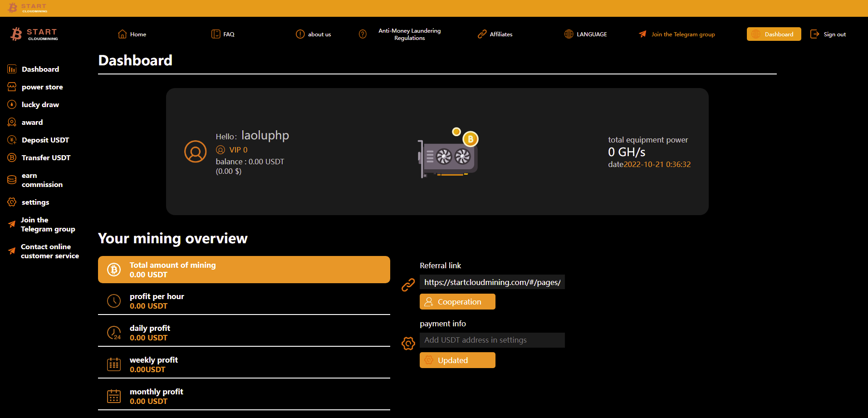Go to lucky draw in sidebar
The image size is (868, 418).
[40, 105]
